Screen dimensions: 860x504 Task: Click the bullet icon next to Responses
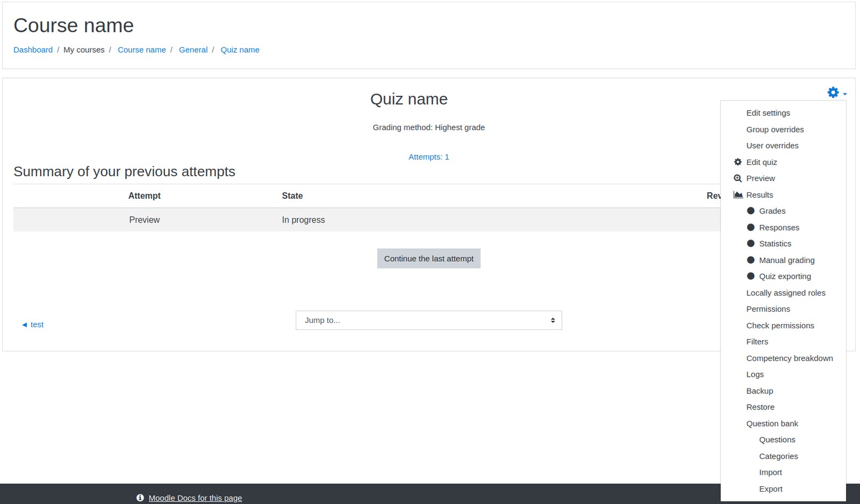(751, 227)
